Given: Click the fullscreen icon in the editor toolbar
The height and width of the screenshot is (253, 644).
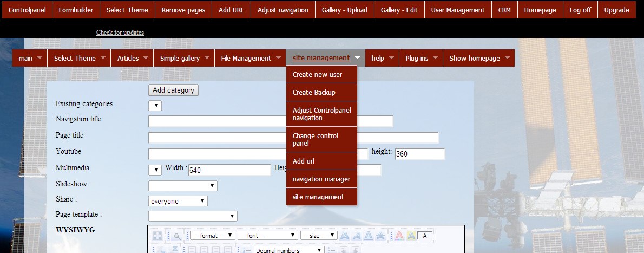Looking at the screenshot, I should pyautogui.click(x=157, y=236).
